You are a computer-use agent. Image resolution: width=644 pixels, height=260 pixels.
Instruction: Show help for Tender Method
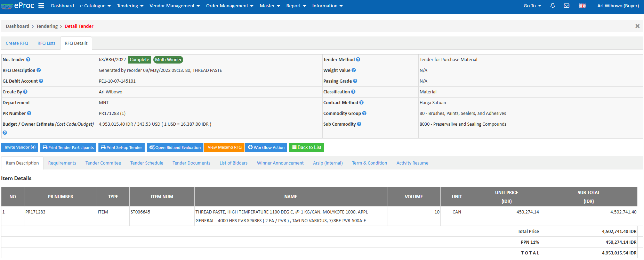(358, 60)
